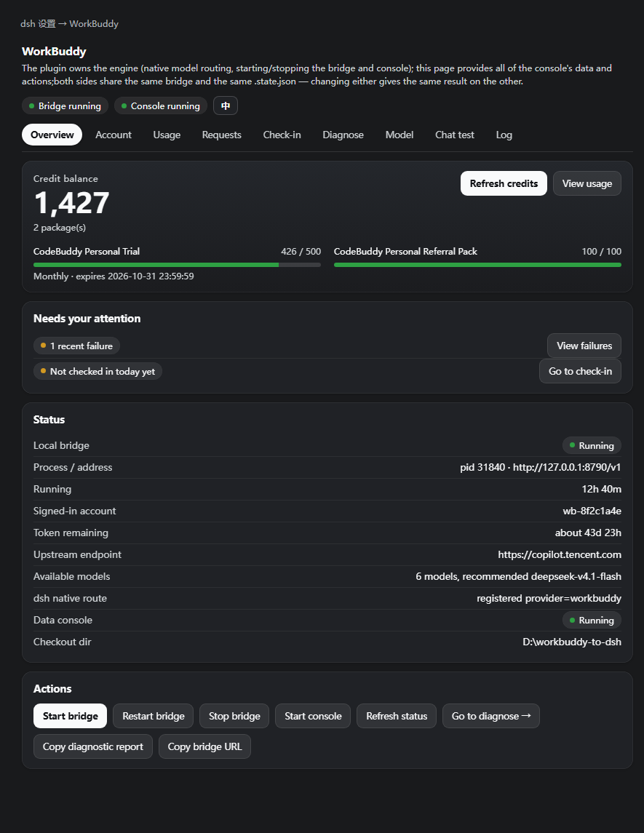
Task: Open the Diagnose tab
Action: point(343,135)
